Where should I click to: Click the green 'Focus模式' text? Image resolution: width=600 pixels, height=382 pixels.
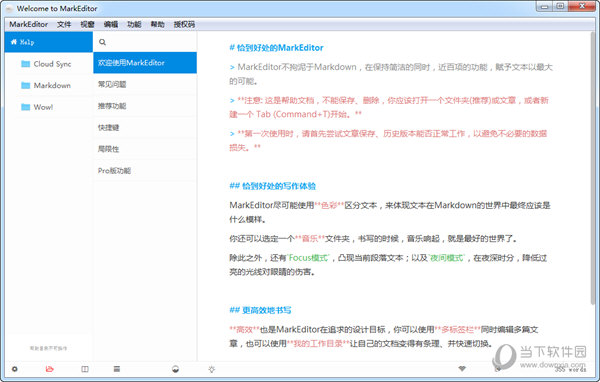[x=308, y=258]
